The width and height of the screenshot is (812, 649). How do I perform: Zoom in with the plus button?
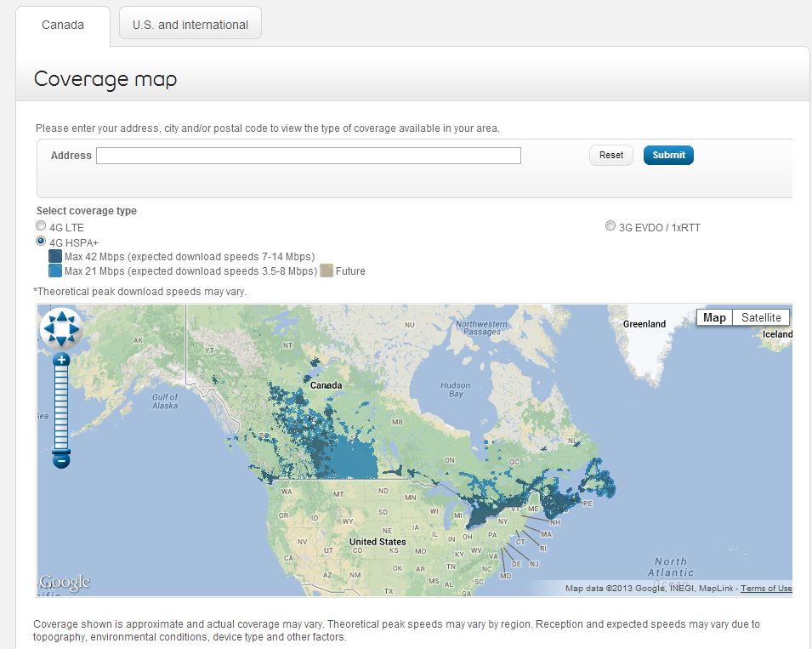coord(61,360)
